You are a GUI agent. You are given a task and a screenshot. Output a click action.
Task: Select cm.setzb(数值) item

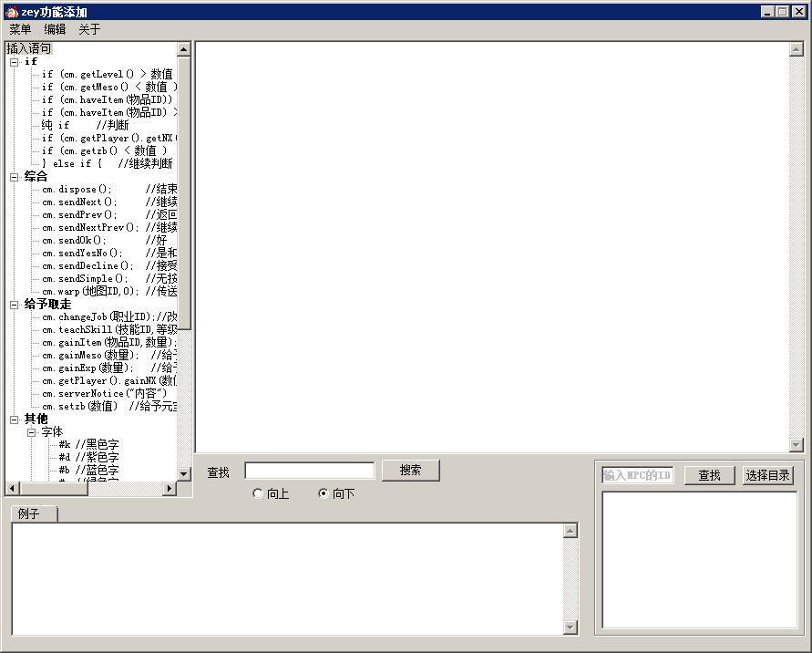click(109, 407)
